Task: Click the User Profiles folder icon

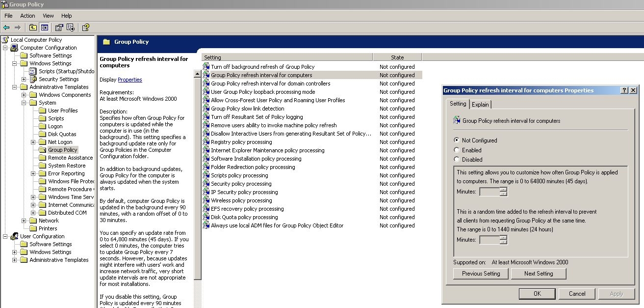Action: (43, 111)
